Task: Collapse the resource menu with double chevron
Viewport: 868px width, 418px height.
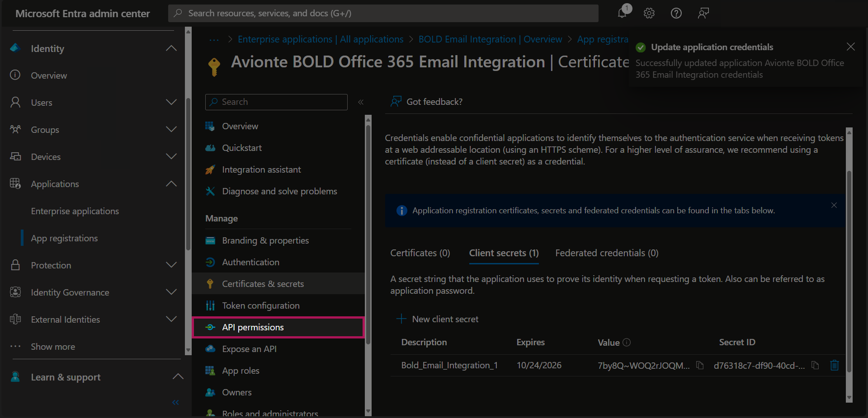Action: tap(361, 102)
